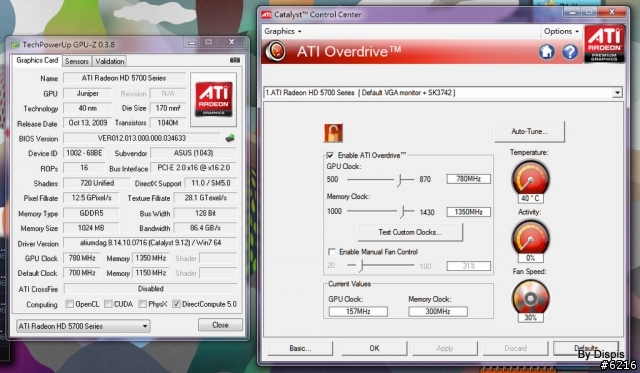Switch to the Graphics Card tab

coord(37,60)
